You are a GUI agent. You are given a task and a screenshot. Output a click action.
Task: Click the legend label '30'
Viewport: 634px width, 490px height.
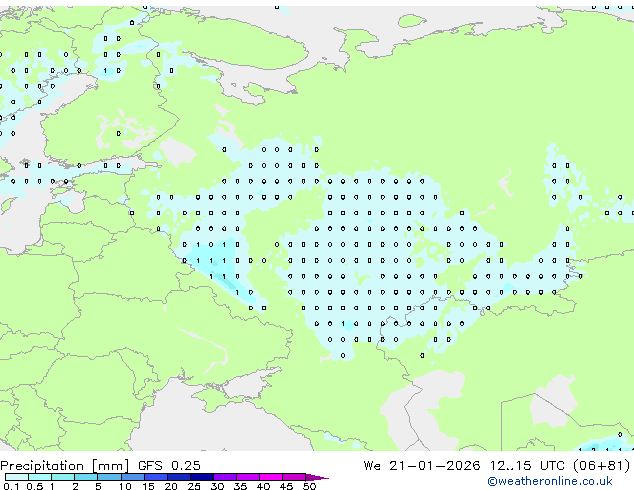(217, 486)
